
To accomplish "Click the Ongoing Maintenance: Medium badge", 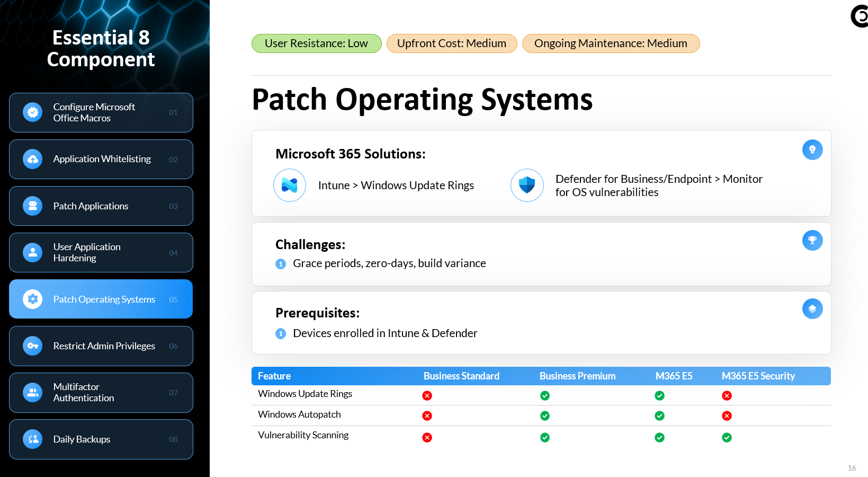I will [x=611, y=43].
